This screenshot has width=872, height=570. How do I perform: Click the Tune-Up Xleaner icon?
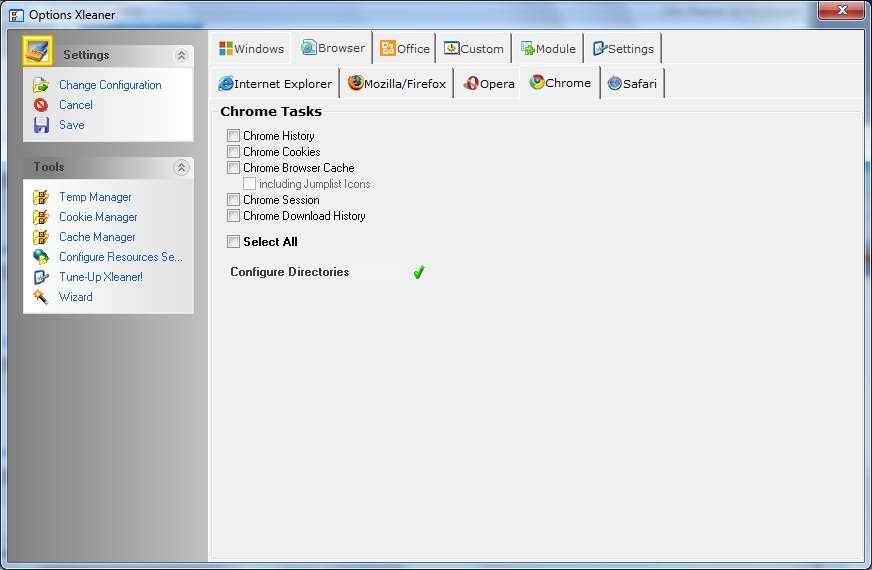(41, 277)
